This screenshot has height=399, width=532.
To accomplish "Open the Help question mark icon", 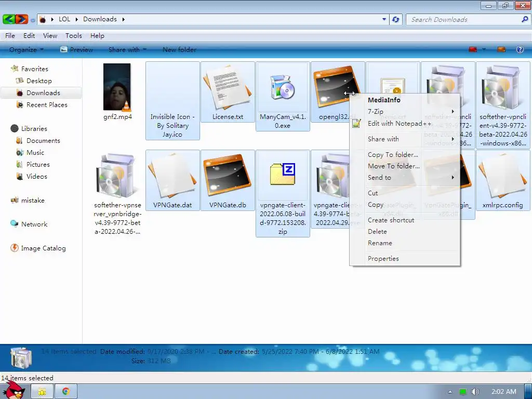I will [x=520, y=49].
